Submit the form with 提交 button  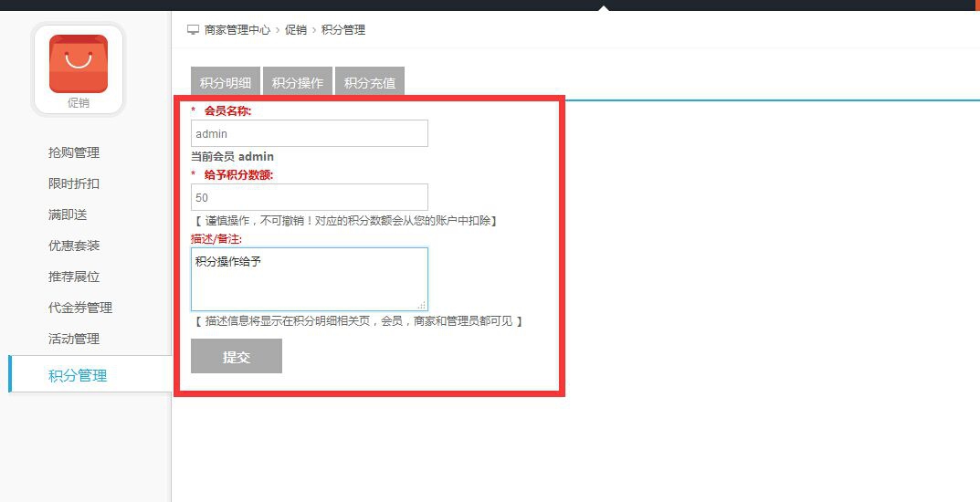click(x=237, y=357)
